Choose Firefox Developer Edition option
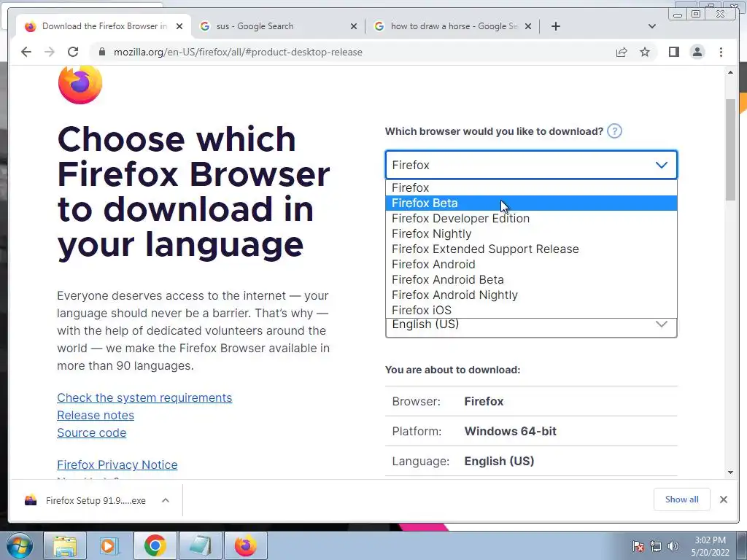The image size is (747, 560). tap(531, 218)
